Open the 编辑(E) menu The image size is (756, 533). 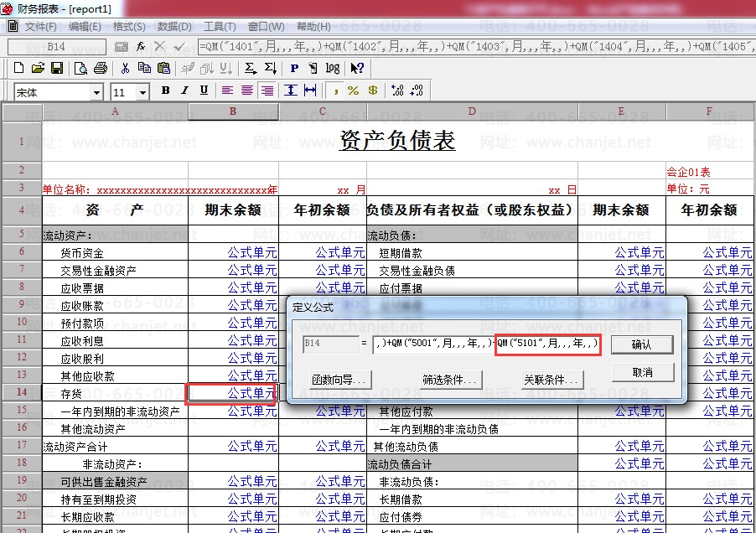(85, 27)
